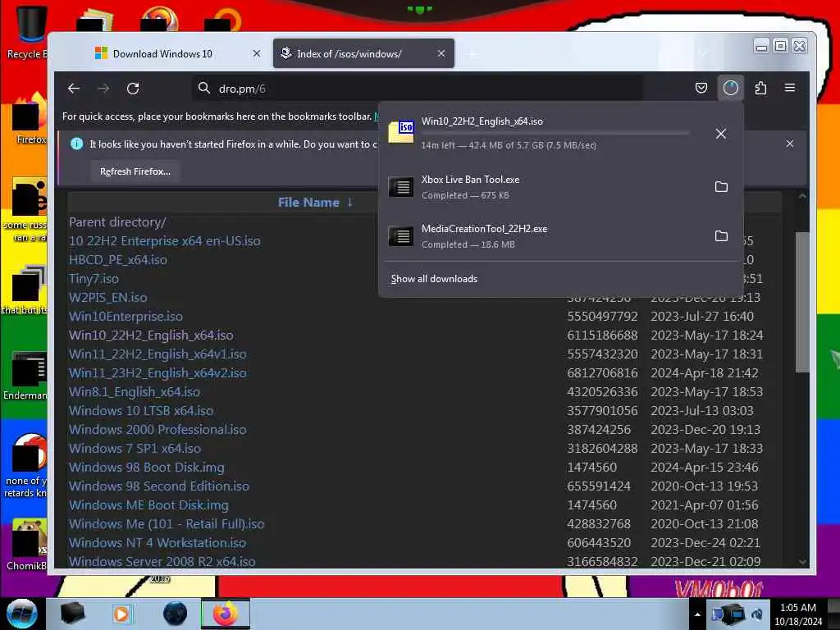Click the W2PIS_EN.iso link
Image resolution: width=840 pixels, height=630 pixels.
[x=107, y=297]
